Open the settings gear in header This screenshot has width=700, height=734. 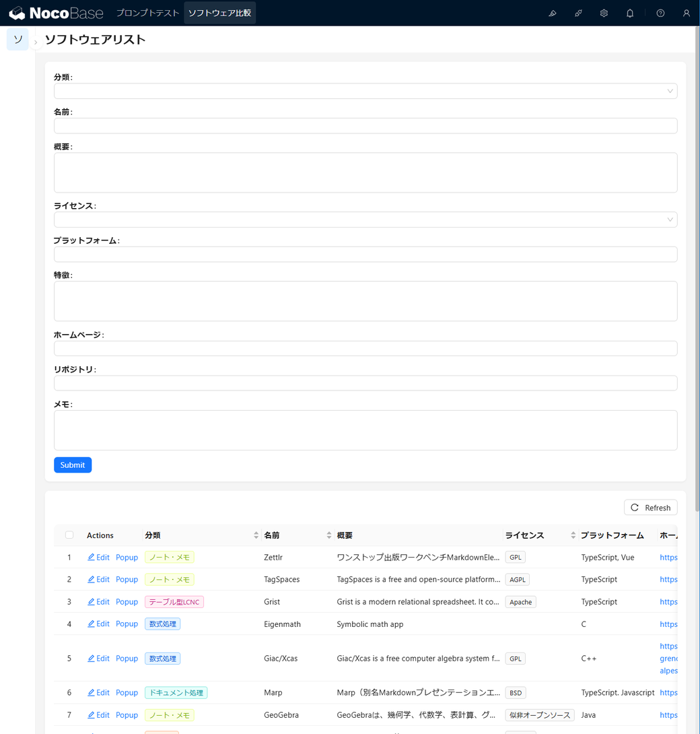[604, 13]
